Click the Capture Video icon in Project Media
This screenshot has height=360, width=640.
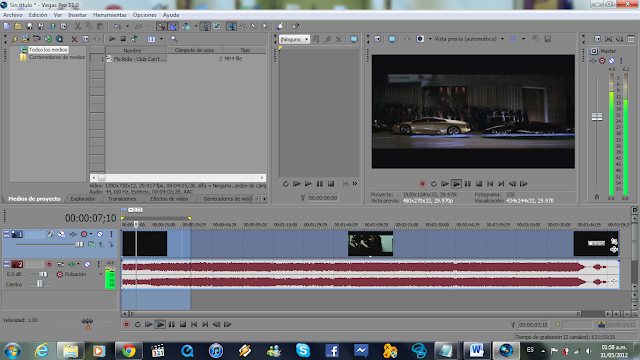click(x=25, y=39)
